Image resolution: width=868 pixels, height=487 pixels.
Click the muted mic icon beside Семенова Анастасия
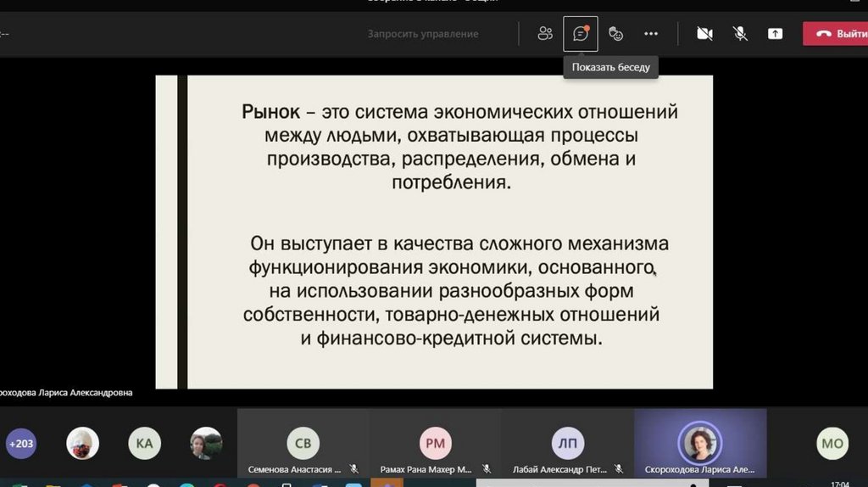coord(354,469)
